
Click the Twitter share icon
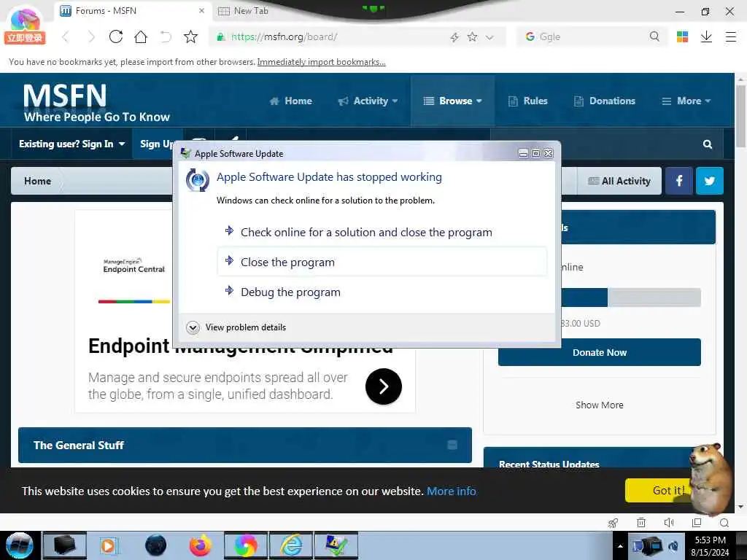tap(710, 181)
